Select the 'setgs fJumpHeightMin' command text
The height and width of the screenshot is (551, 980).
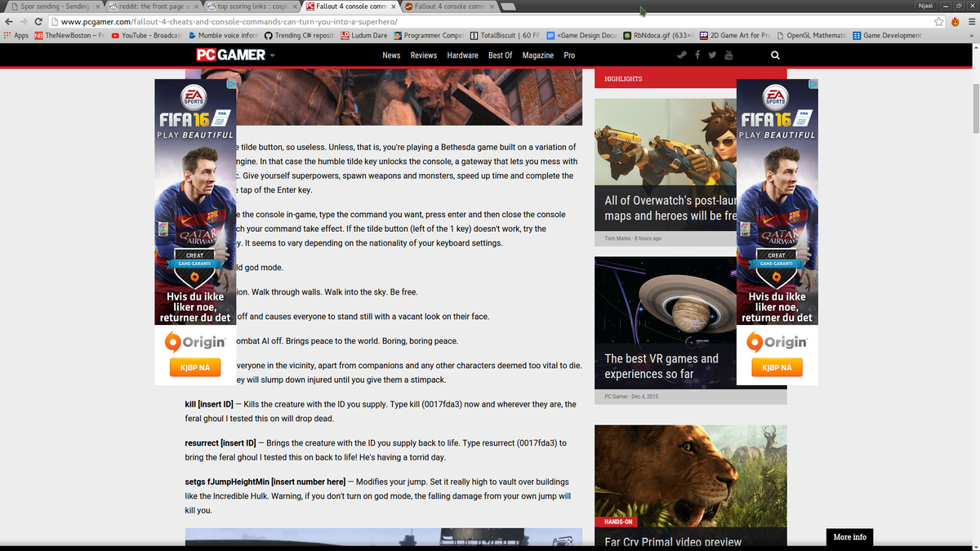[x=265, y=482]
